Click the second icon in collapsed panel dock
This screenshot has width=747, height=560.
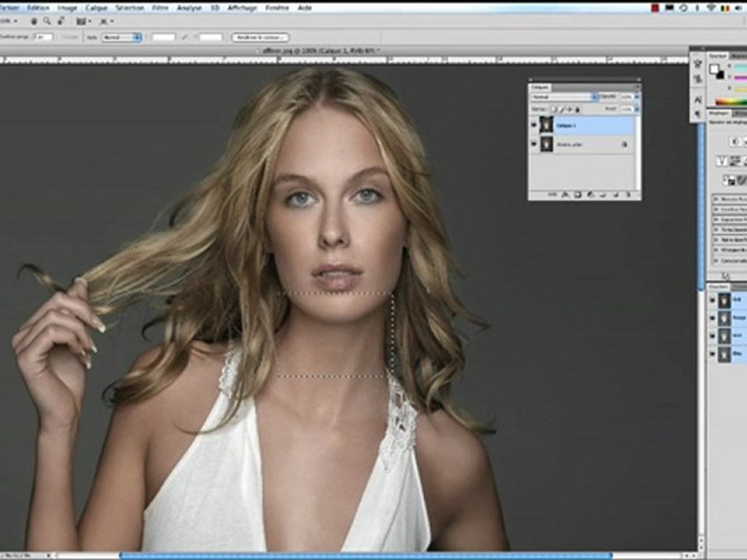(698, 79)
